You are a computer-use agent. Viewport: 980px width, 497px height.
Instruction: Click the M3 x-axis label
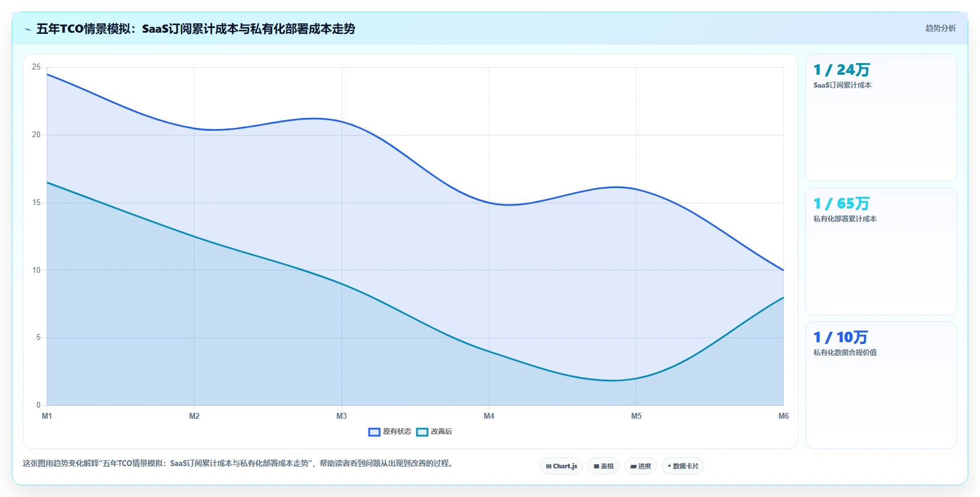[x=342, y=416]
